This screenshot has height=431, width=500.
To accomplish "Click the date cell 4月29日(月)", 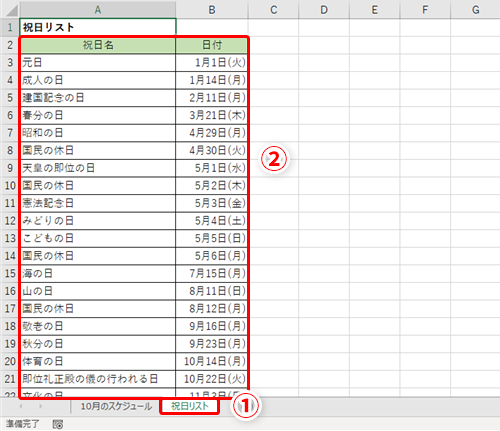I will (x=212, y=133).
